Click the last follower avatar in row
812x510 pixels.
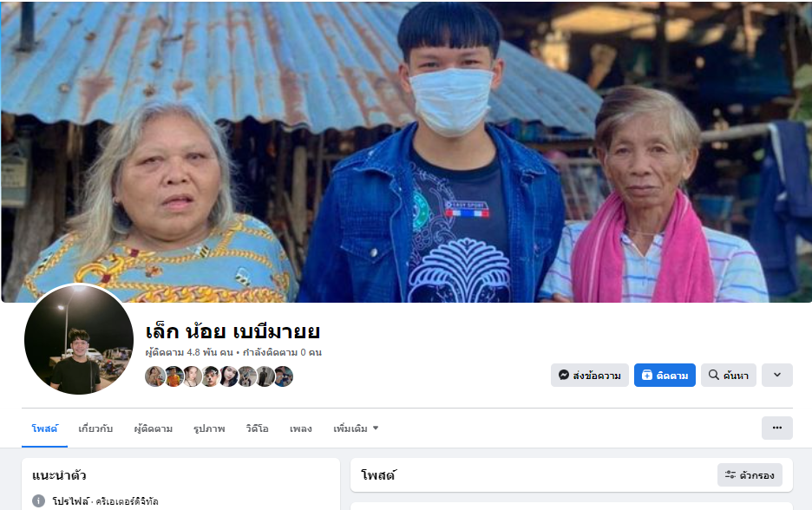coord(284,376)
